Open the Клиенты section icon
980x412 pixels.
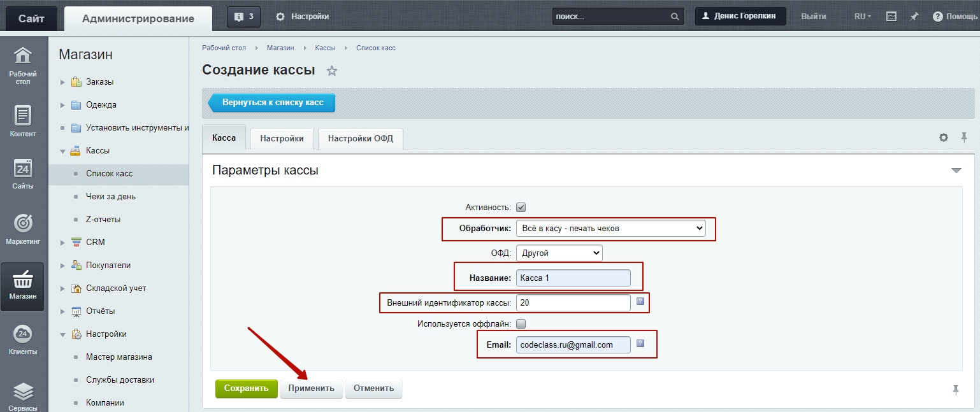pyautogui.click(x=22, y=340)
